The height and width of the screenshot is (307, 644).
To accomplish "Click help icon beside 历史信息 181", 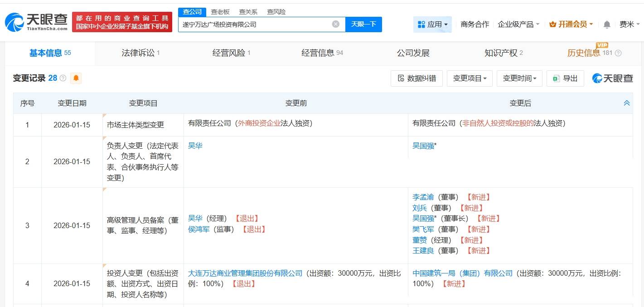I will coord(618,53).
